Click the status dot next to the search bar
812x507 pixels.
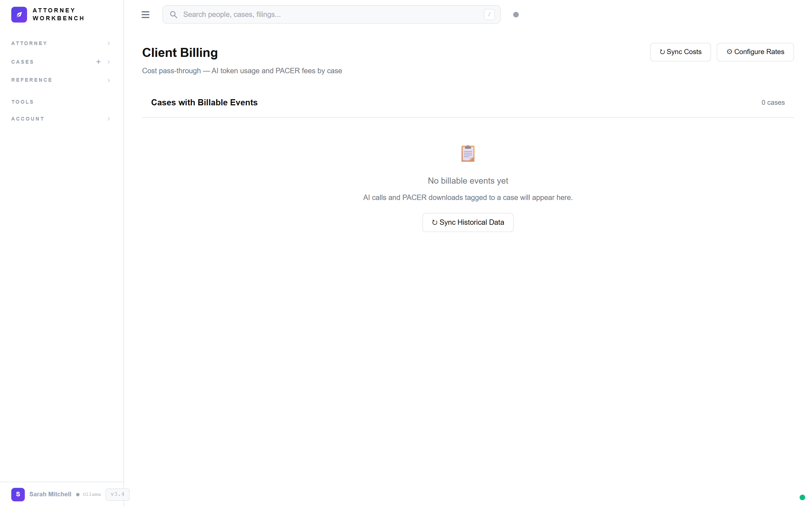tap(516, 14)
